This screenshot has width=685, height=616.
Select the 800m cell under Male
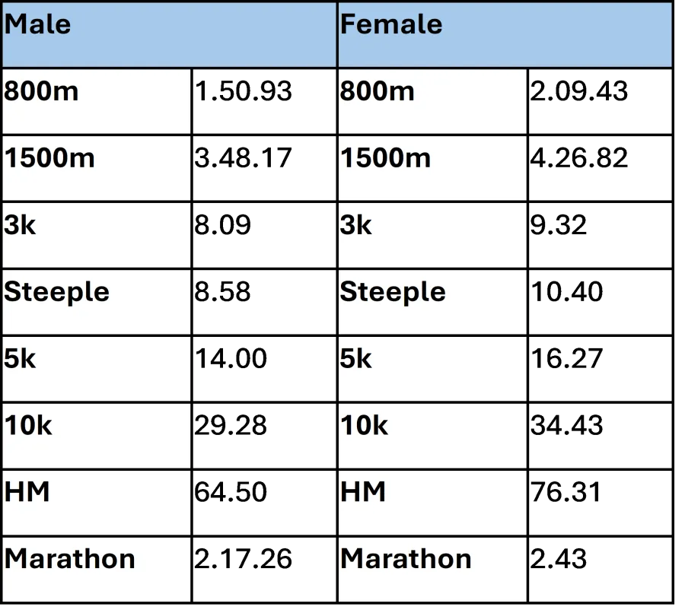pyautogui.click(x=96, y=102)
